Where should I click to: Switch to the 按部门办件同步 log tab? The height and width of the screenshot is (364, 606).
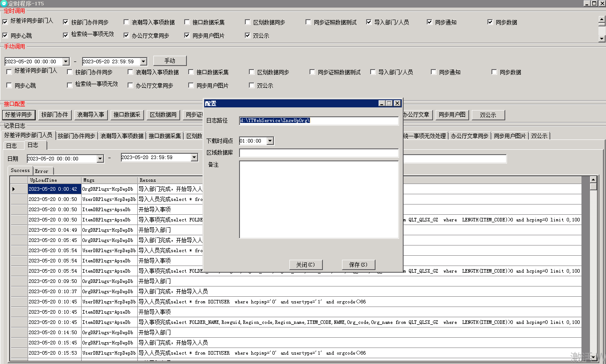coord(76,136)
